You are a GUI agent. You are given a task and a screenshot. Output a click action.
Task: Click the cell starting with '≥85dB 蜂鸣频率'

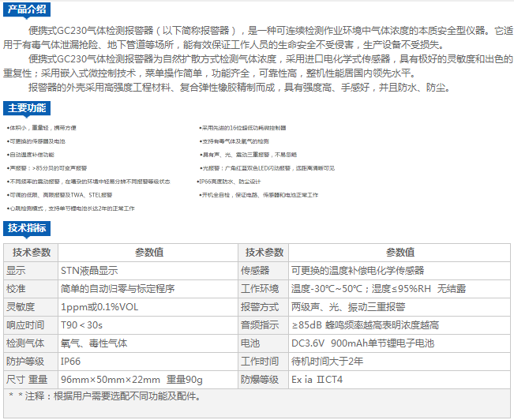point(400,325)
